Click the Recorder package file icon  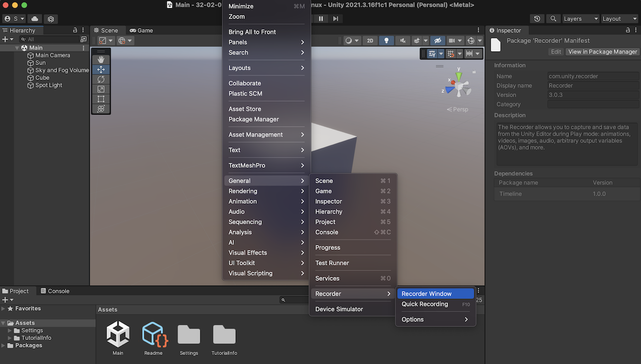pyautogui.click(x=495, y=45)
